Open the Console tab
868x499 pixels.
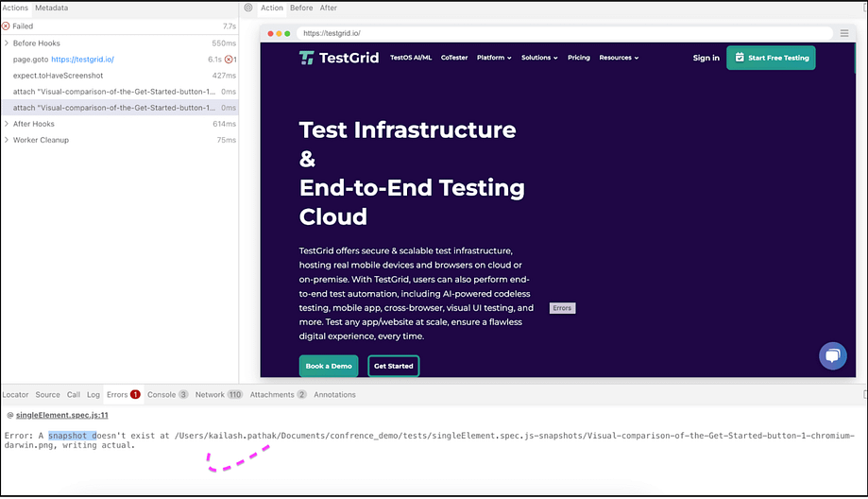168,395
